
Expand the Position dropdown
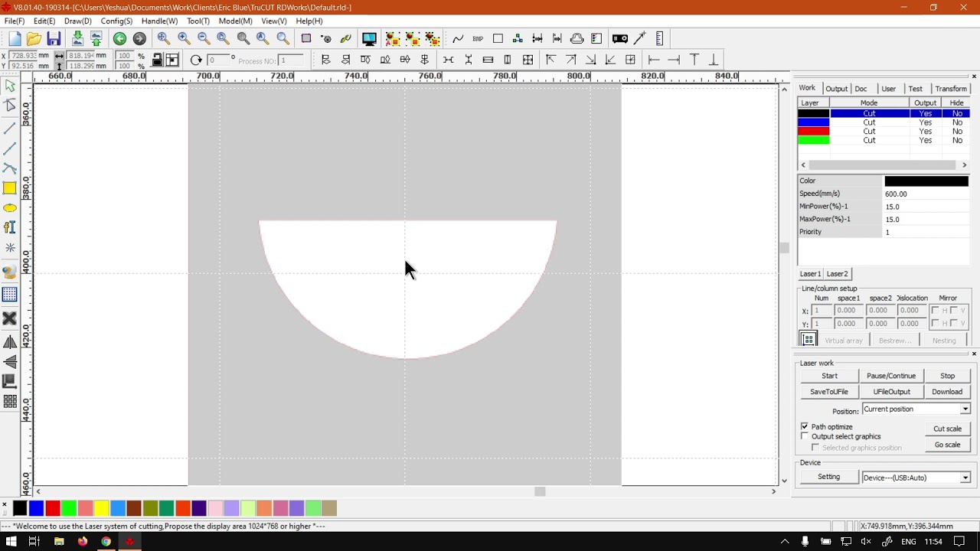point(965,409)
